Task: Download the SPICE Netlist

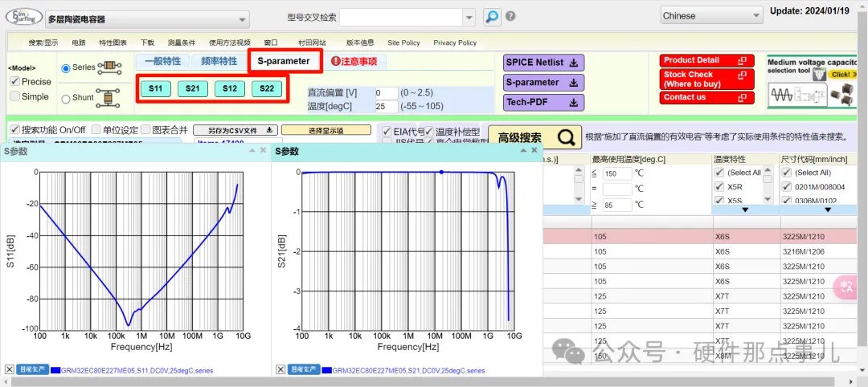Action: pyautogui.click(x=543, y=63)
